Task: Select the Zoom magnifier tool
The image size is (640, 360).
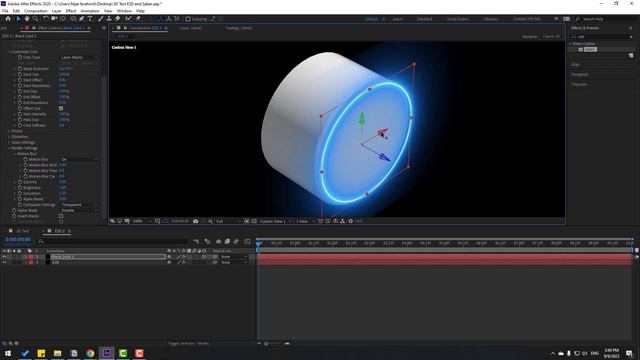Action: pyautogui.click(x=36, y=19)
